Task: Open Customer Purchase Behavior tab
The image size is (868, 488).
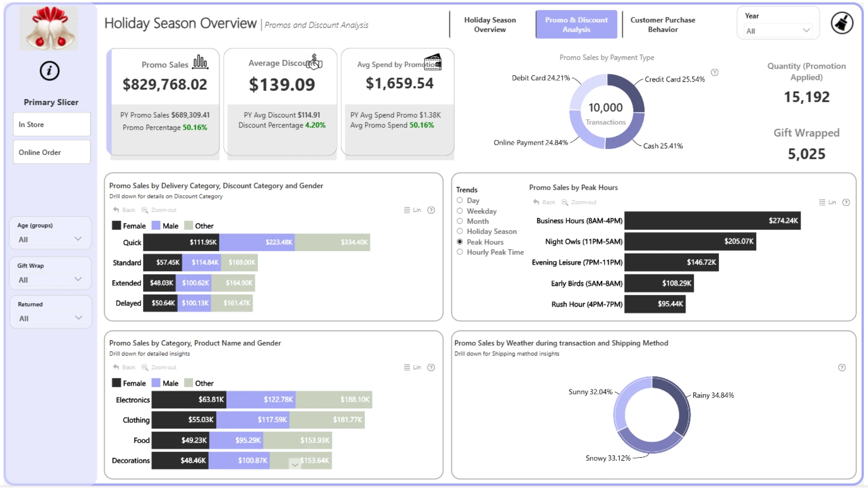Action: click(x=663, y=24)
